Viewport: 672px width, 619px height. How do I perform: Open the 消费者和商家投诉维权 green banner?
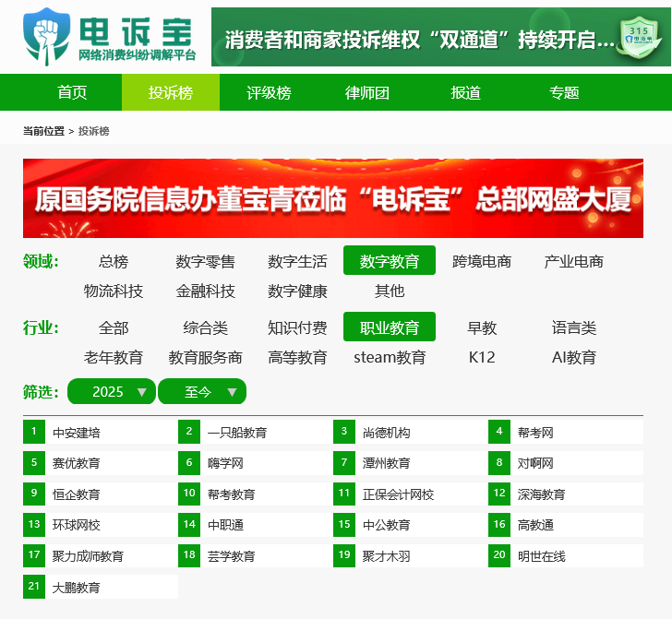[x=440, y=37]
